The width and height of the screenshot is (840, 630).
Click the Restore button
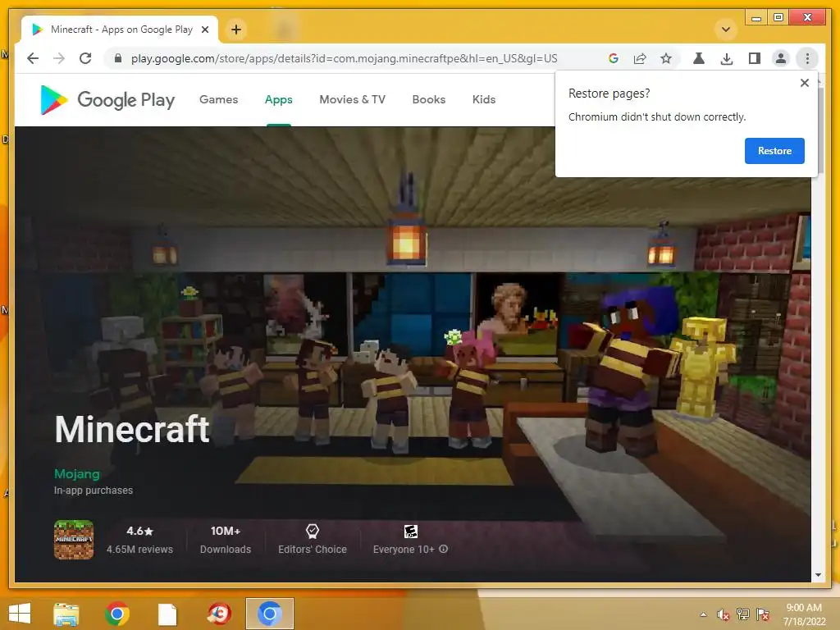coord(774,151)
